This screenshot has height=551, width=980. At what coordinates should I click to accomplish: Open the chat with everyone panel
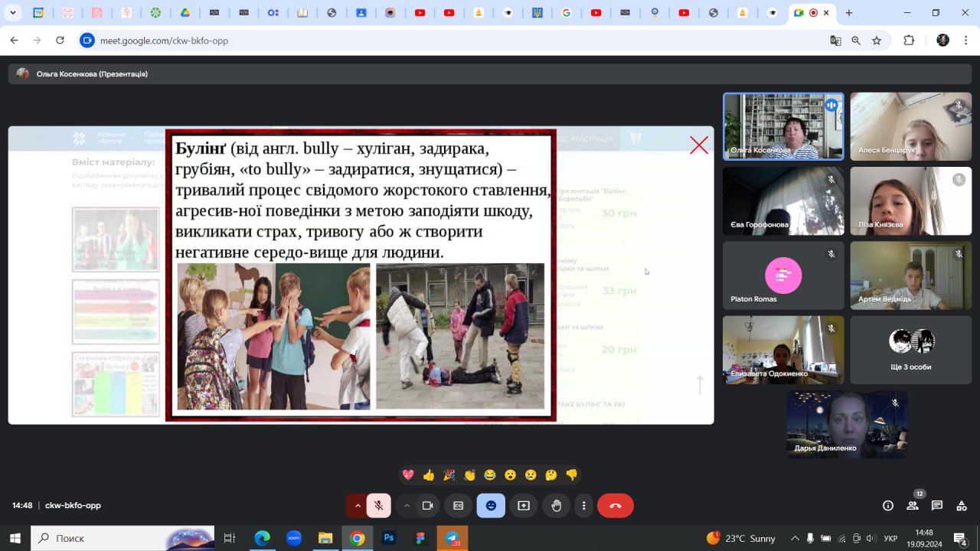[x=937, y=506]
